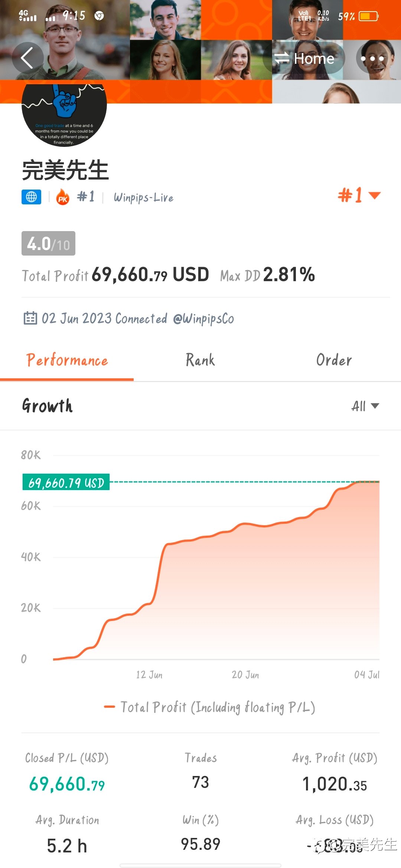The image size is (401, 868).
Task: Tap the Home switch button
Action: click(304, 58)
